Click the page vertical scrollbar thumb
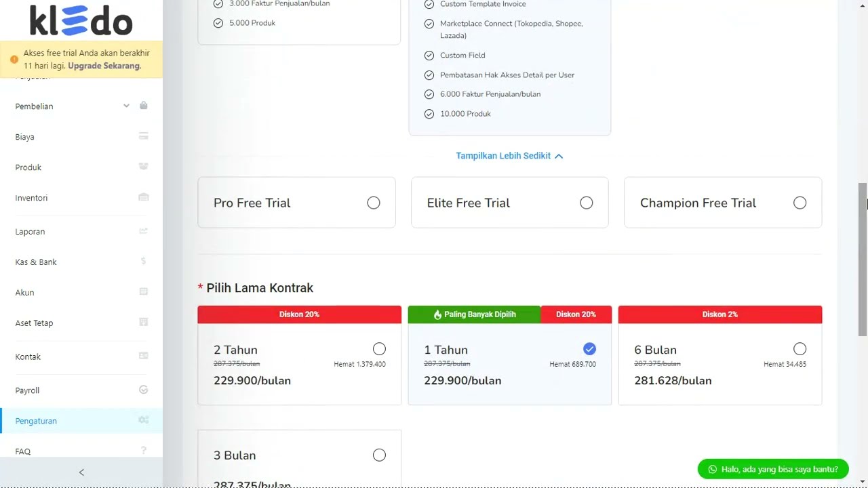Viewport: 868px width, 488px height. point(863,258)
